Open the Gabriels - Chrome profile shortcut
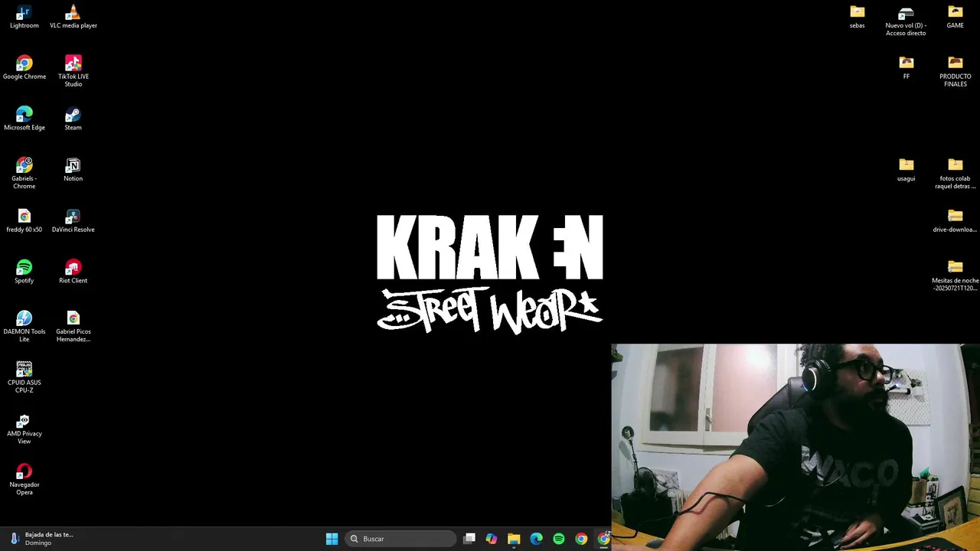The width and height of the screenshot is (980, 551). 24,173
